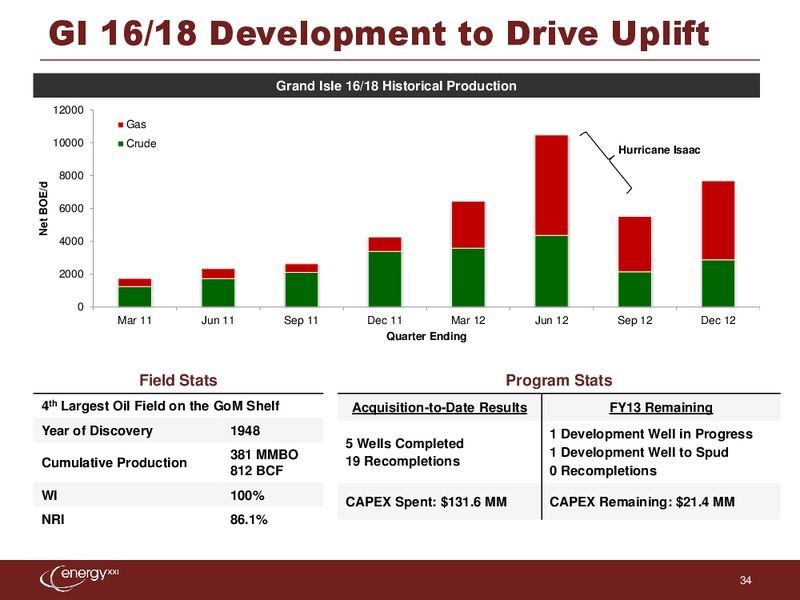Click the Energy XXI logo in footer
Screen dimensions: 800x600
pyautogui.click(x=79, y=578)
